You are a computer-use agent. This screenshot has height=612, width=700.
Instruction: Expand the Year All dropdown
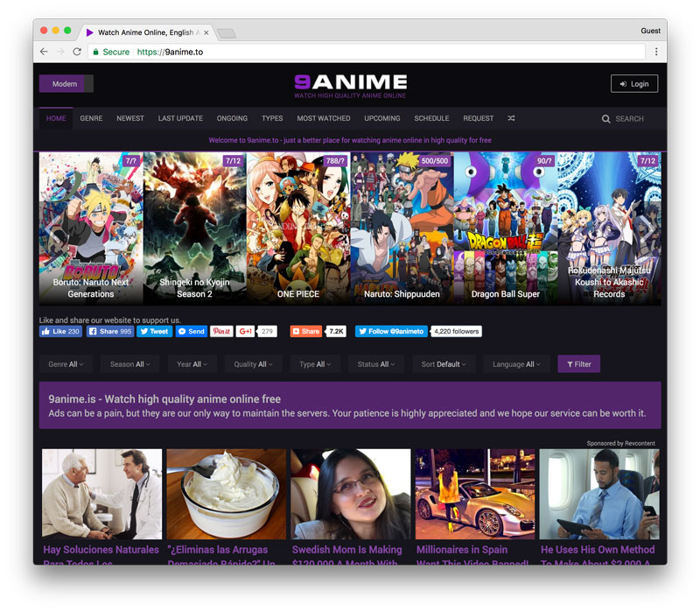click(x=192, y=364)
